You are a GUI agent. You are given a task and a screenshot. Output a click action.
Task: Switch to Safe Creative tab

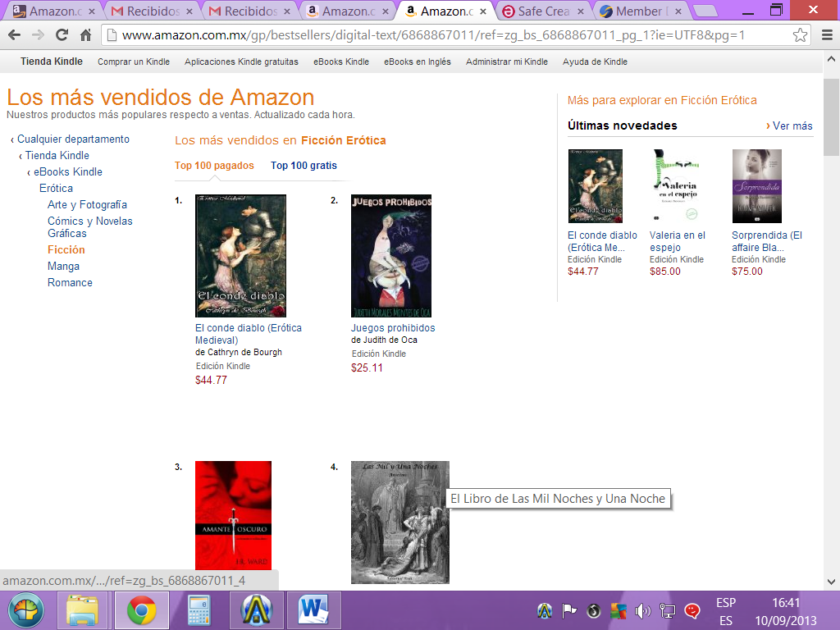pos(544,11)
